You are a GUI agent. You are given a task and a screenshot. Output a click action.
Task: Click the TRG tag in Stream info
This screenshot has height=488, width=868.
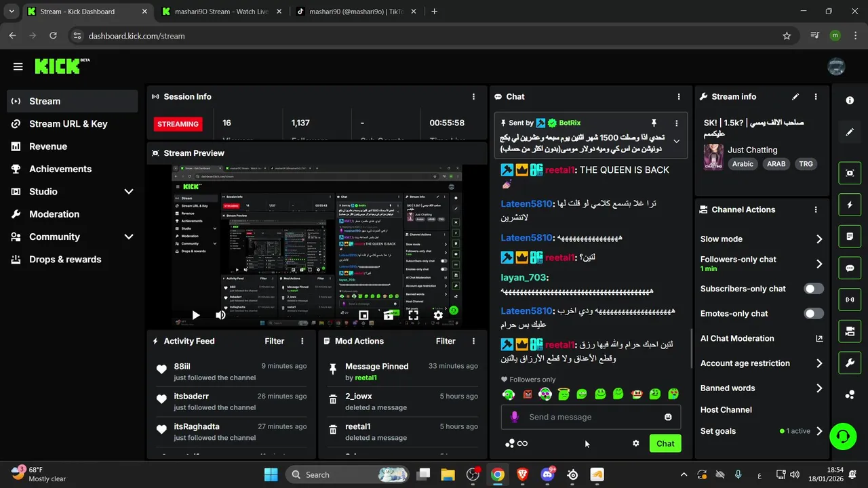coord(806,164)
